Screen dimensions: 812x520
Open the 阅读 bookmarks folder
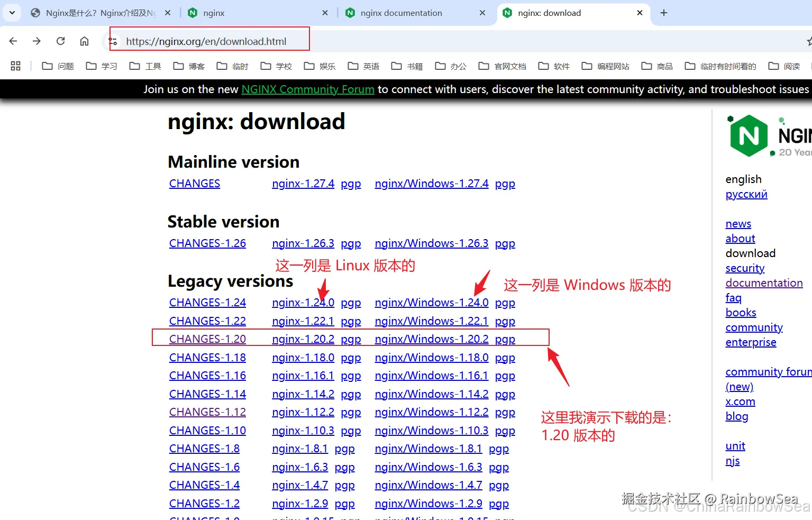784,66
